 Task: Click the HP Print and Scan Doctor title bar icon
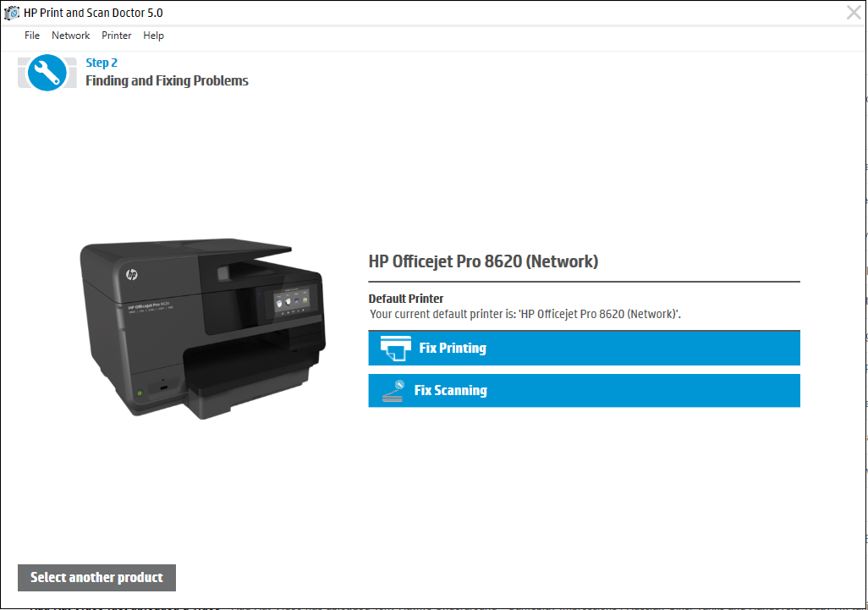11,12
